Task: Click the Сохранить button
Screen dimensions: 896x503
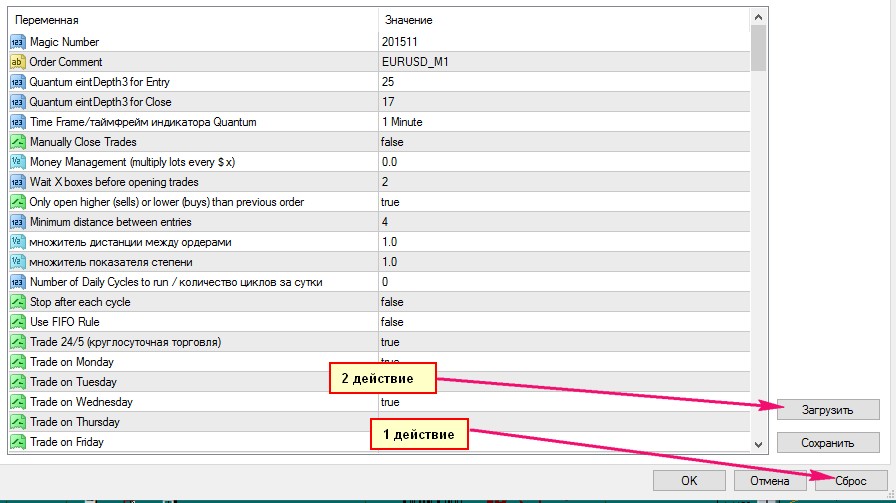Action: pyautogui.click(x=828, y=443)
